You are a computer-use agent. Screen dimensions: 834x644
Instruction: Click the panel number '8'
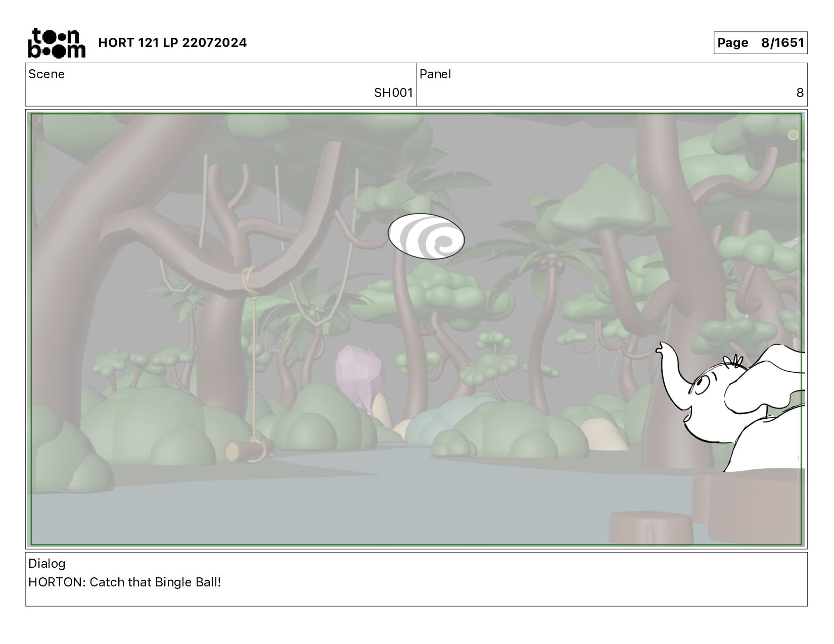pyautogui.click(x=800, y=93)
